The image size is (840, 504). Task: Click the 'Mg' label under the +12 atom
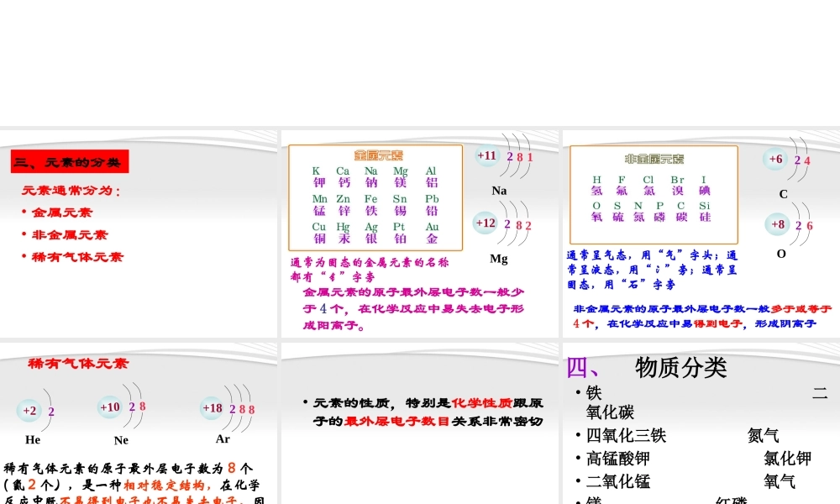[499, 259]
